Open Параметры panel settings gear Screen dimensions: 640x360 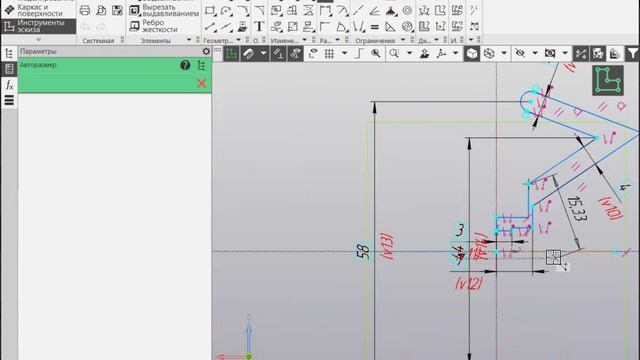point(206,51)
